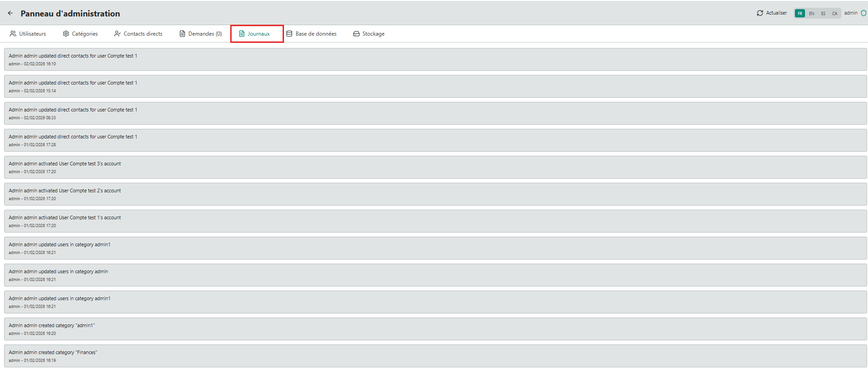Click the back arrow icon
The image size is (868, 371).
point(10,13)
